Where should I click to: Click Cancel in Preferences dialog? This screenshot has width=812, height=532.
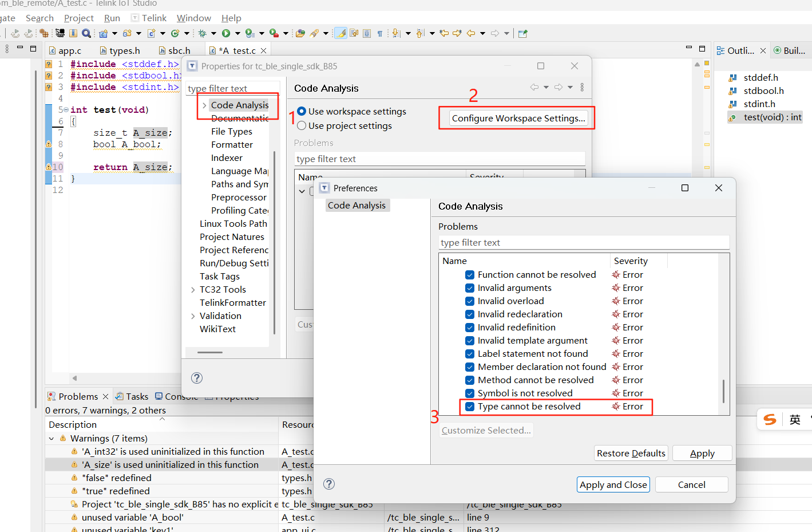click(x=692, y=484)
